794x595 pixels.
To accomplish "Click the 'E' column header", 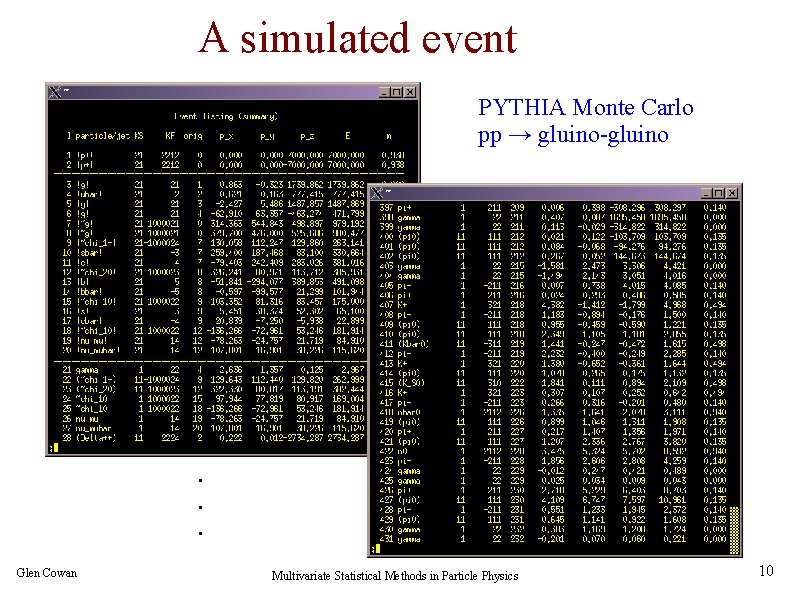I will coord(347,136).
